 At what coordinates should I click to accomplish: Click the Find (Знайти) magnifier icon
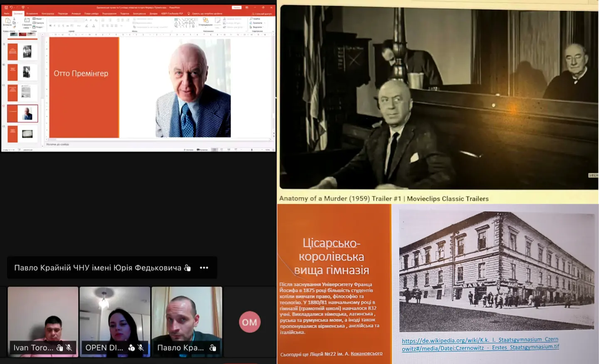251,19
